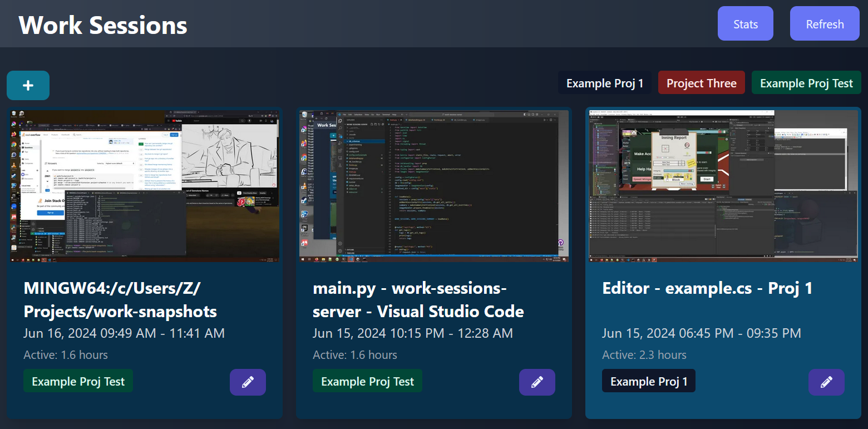Edit the main.py session with pencil icon
868x429 pixels.
click(x=537, y=382)
